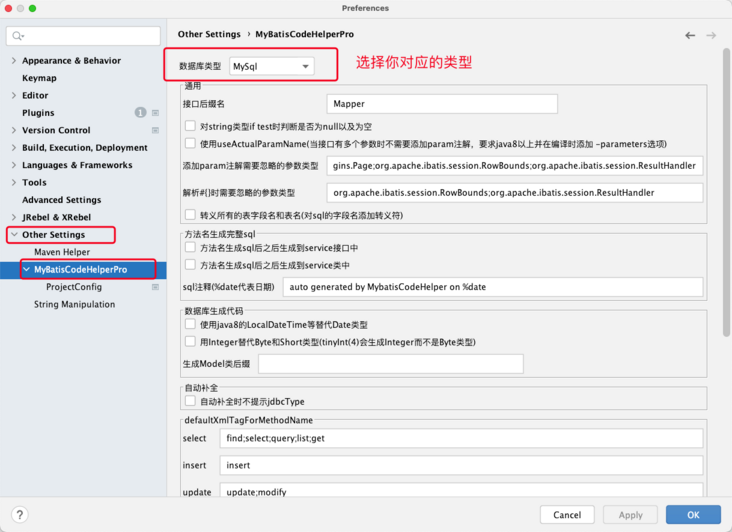Click the back navigation arrow icon

pos(690,35)
